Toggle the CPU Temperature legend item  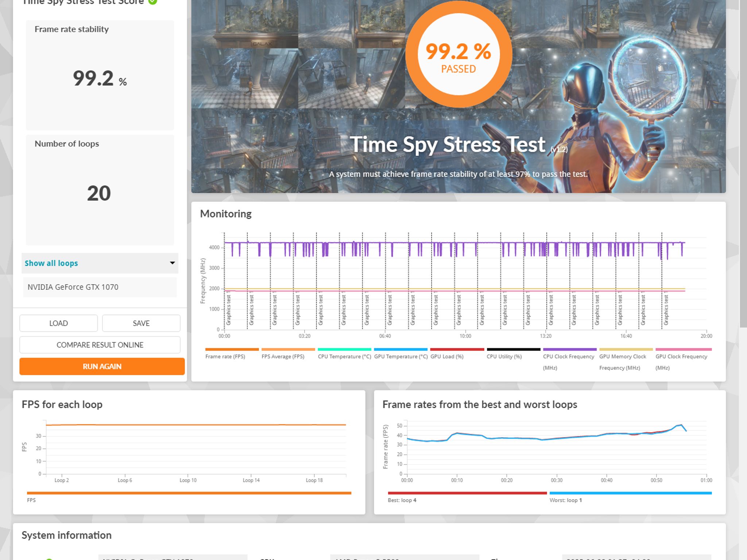pyautogui.click(x=344, y=353)
